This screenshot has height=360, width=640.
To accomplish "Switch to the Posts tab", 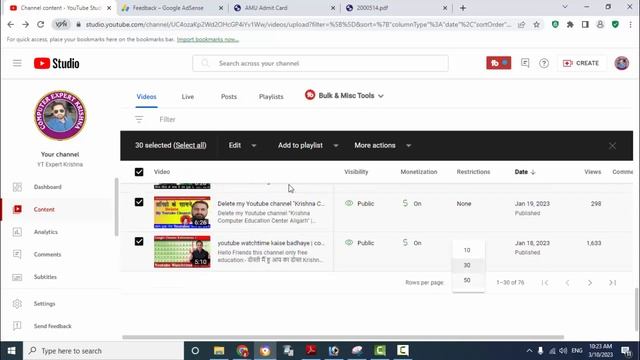I will [229, 97].
